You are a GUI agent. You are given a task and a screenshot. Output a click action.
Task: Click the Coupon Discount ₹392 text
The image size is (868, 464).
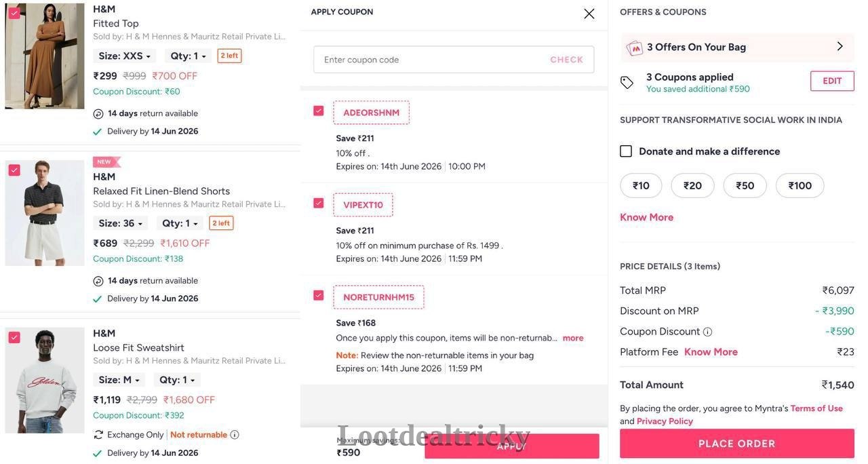[x=138, y=416]
